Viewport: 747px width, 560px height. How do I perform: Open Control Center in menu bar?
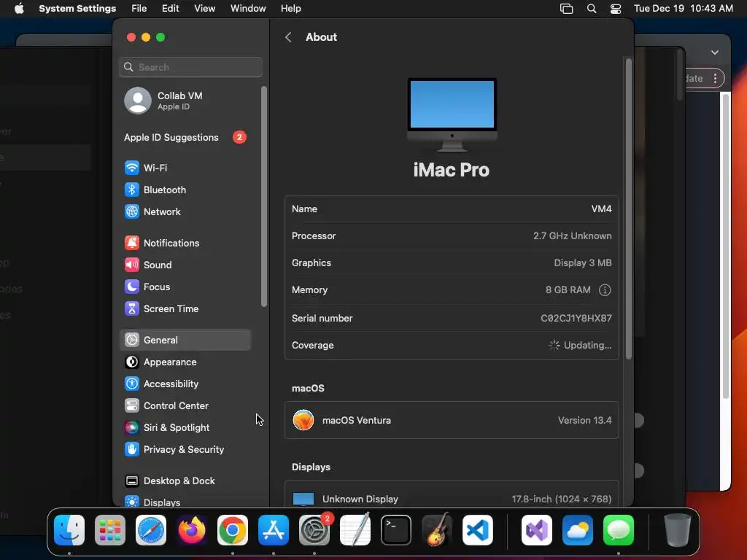pyautogui.click(x=616, y=9)
